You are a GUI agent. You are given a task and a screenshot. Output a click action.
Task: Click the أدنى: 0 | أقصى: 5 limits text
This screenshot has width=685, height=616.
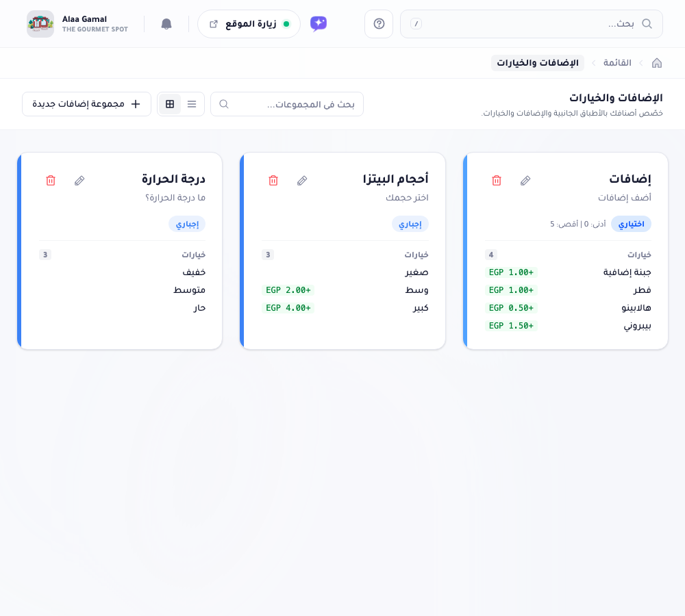[577, 224]
